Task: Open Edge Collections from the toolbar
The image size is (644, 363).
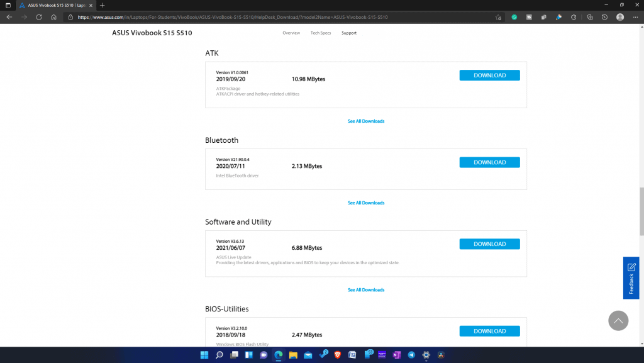Action: pyautogui.click(x=590, y=17)
